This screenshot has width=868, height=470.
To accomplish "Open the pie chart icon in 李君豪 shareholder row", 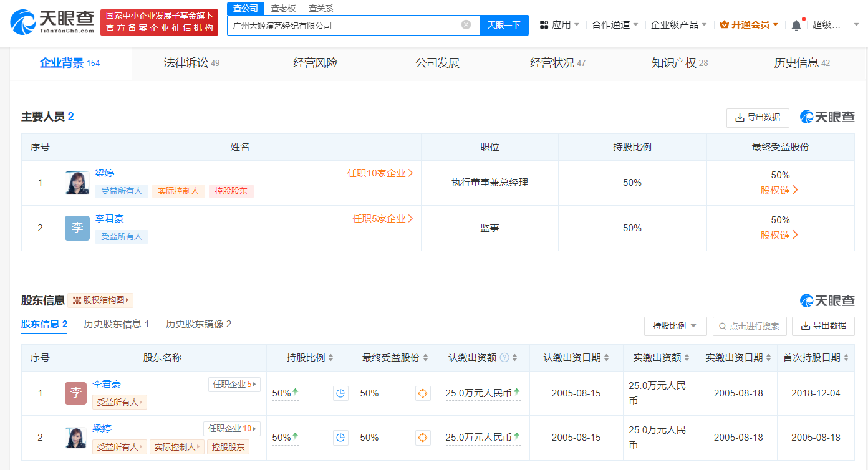I will [340, 393].
